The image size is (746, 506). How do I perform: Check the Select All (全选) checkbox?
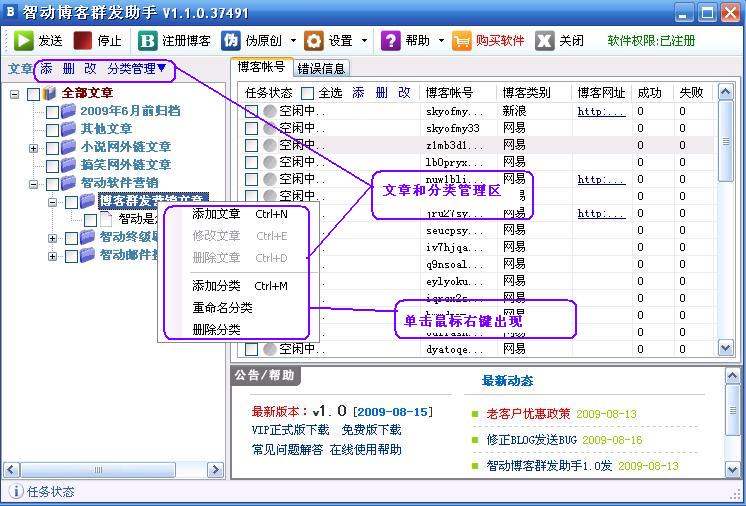pyautogui.click(x=308, y=93)
